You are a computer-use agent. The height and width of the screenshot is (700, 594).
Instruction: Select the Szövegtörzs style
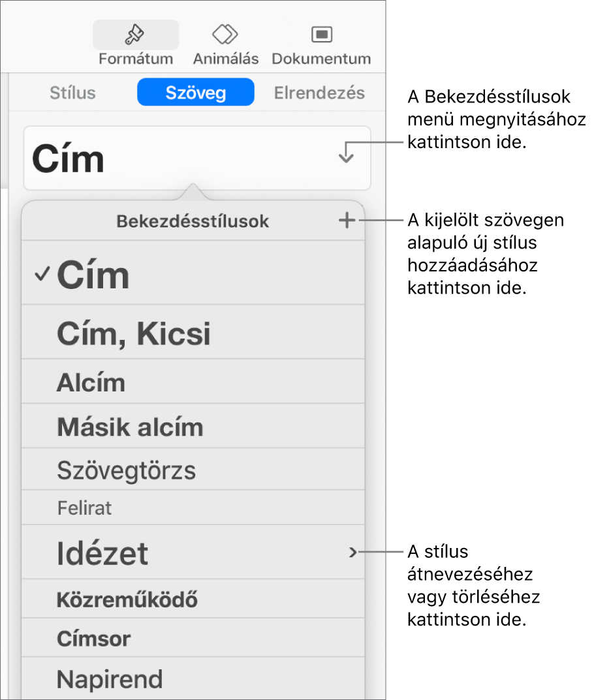[x=193, y=470]
